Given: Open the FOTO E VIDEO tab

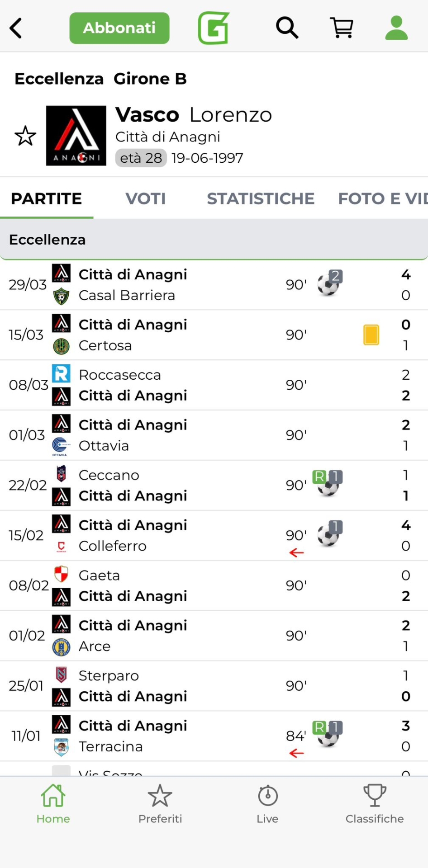Looking at the screenshot, I should (x=382, y=198).
